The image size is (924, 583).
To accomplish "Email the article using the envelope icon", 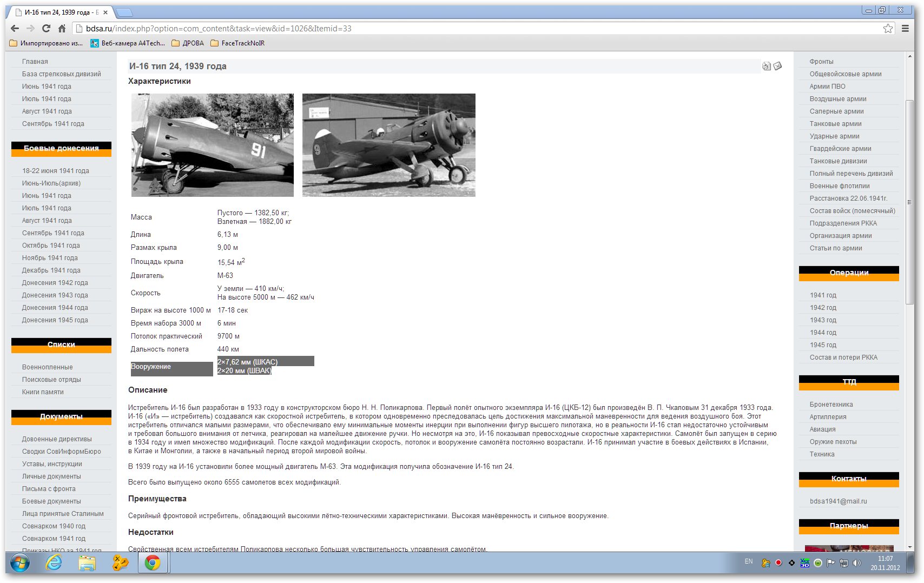I will tap(778, 66).
